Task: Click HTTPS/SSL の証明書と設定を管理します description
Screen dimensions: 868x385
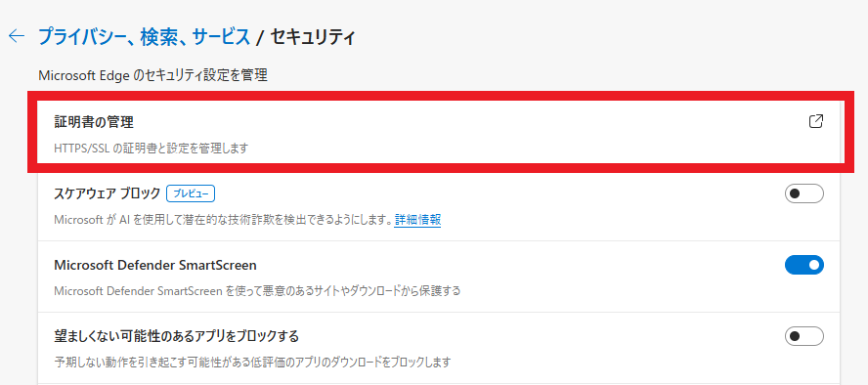Action: [151, 149]
